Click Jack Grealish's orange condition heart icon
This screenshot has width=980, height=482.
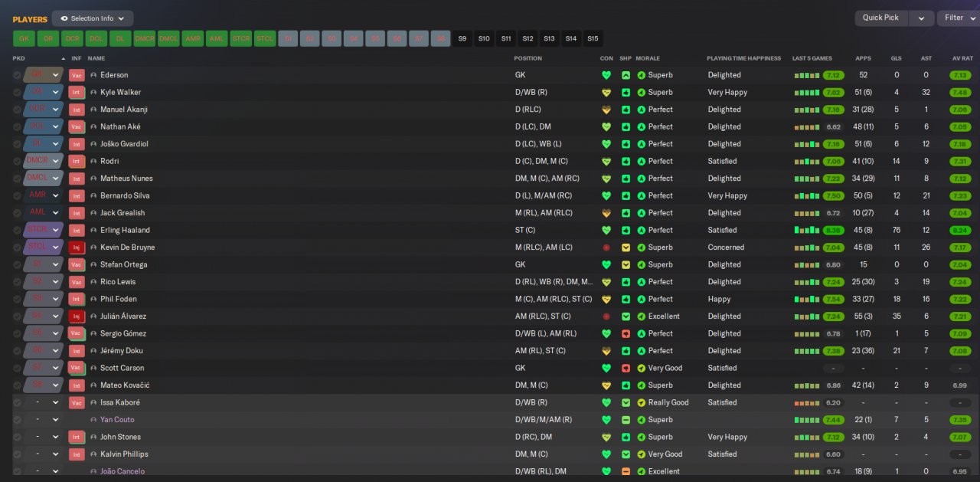(x=606, y=213)
